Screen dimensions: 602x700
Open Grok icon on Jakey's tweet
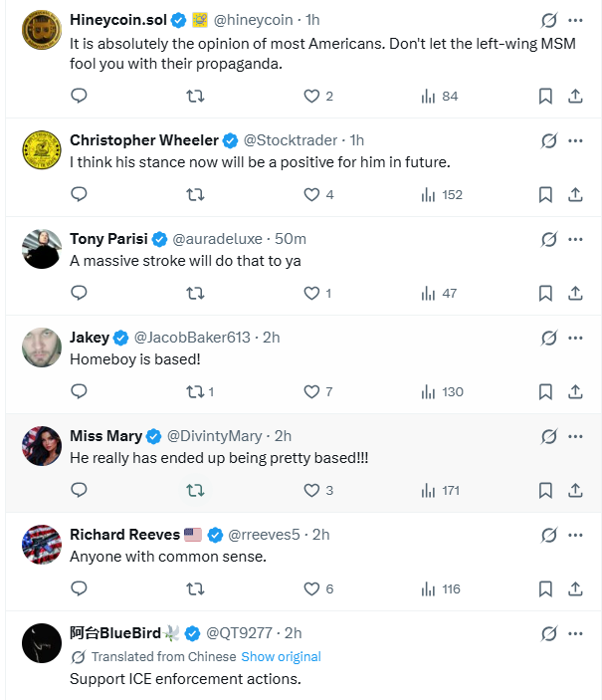pyautogui.click(x=548, y=338)
